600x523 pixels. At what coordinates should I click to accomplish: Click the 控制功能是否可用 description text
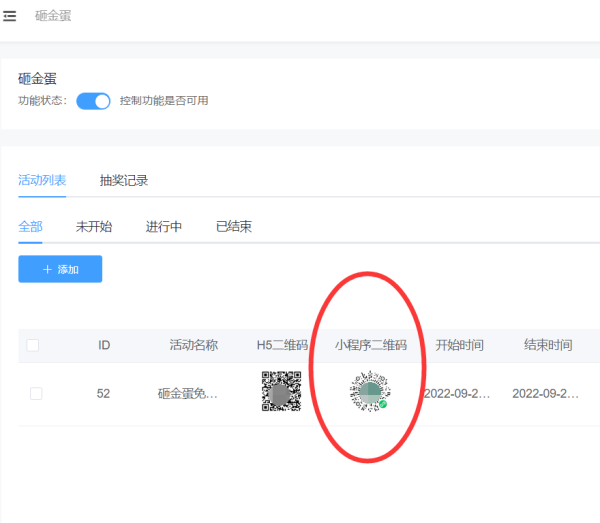164,101
